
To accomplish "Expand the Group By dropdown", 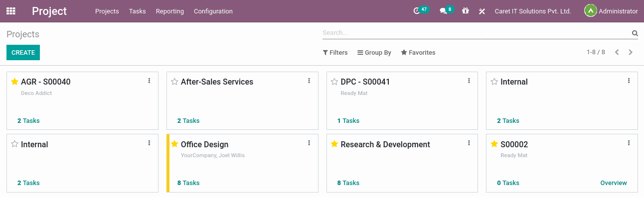I will (374, 52).
